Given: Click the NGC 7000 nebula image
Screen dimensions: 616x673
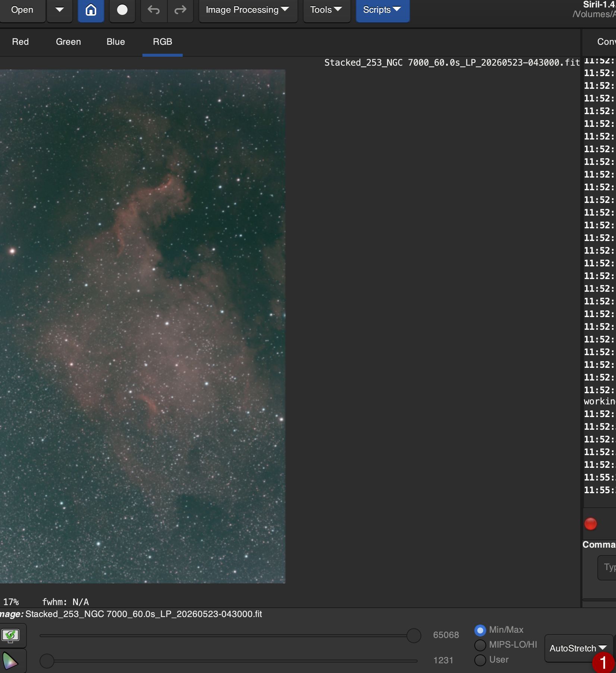Looking at the screenshot, I should click(143, 326).
